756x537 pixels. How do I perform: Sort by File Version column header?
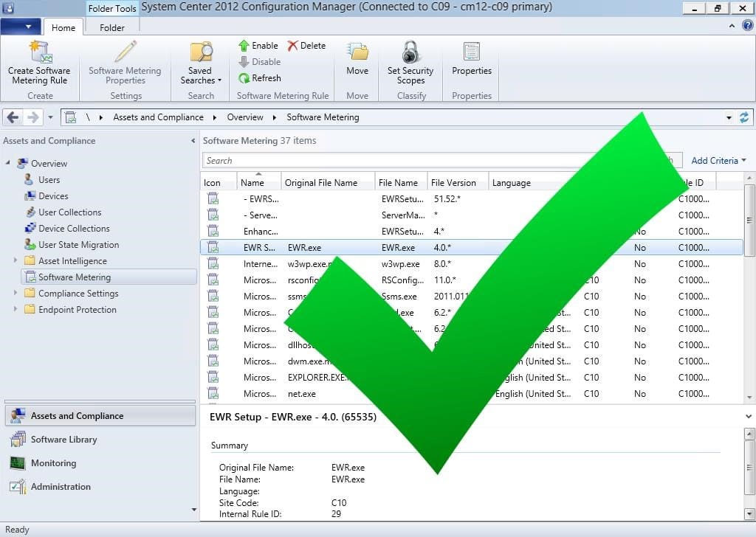coord(458,182)
